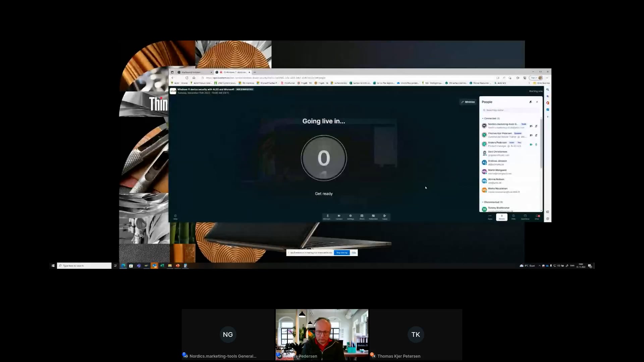Click the Edge sidebar plus icon
This screenshot has width=644, height=362.
click(x=548, y=117)
